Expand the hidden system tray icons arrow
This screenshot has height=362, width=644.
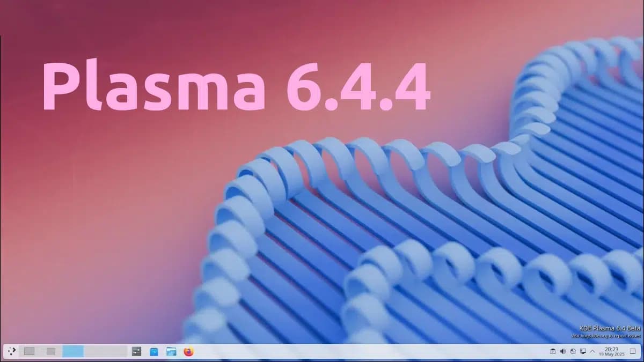pos(592,351)
